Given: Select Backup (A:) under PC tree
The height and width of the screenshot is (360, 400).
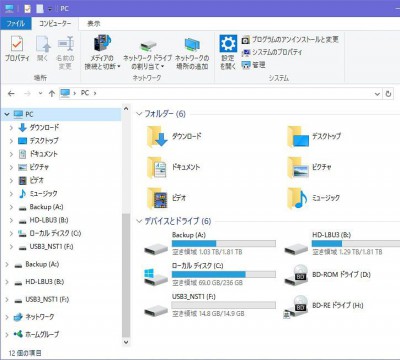Looking at the screenshot, I should click(x=41, y=207).
